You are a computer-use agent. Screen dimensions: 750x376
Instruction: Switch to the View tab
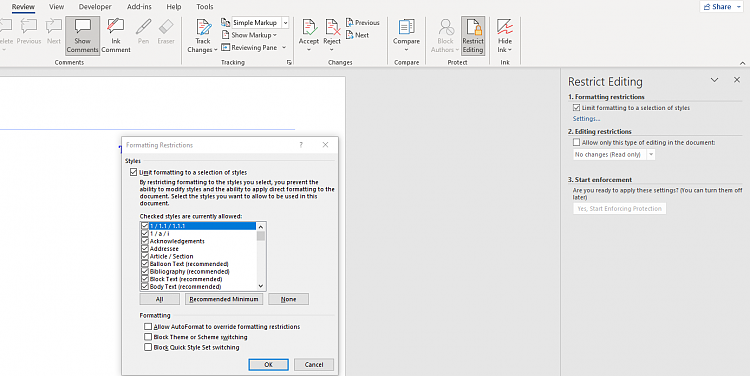[x=56, y=7]
